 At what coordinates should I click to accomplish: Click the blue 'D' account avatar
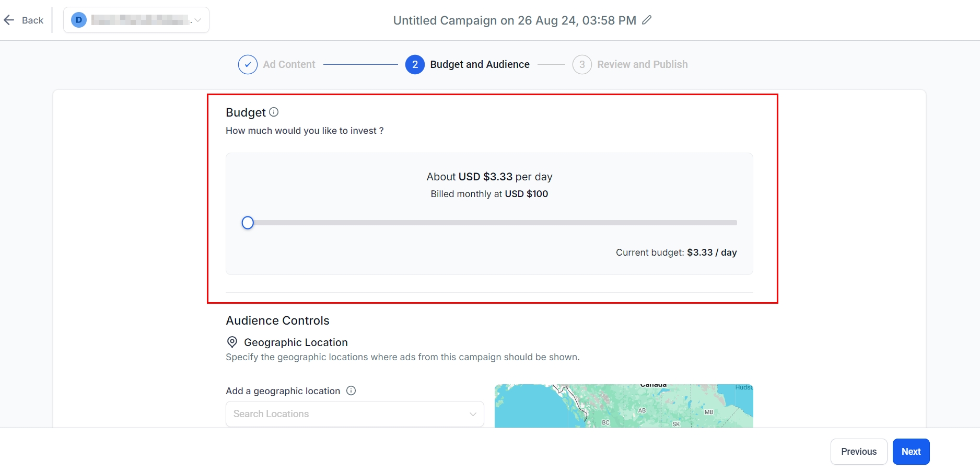click(78, 20)
